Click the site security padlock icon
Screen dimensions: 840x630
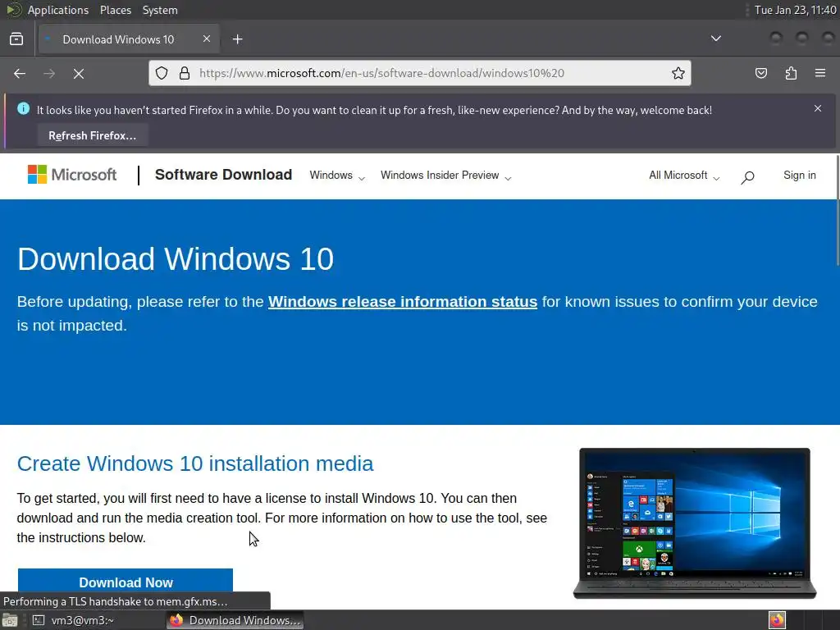[x=185, y=73]
